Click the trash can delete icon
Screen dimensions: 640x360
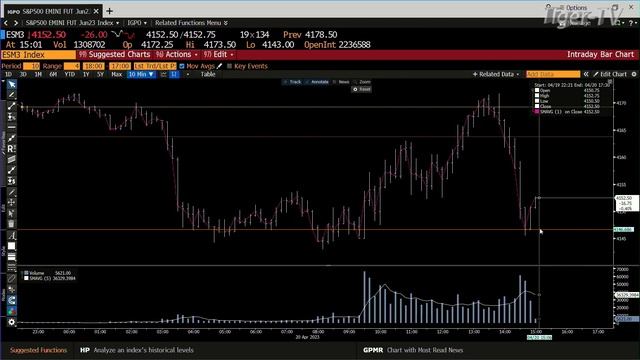11,224
